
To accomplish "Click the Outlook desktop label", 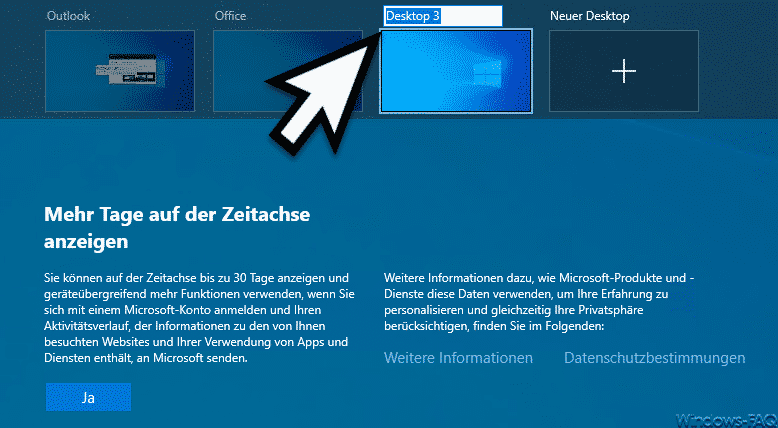I will pyautogui.click(x=68, y=16).
